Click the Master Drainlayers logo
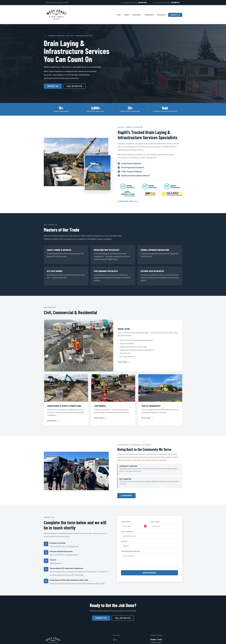 tap(172, 186)
